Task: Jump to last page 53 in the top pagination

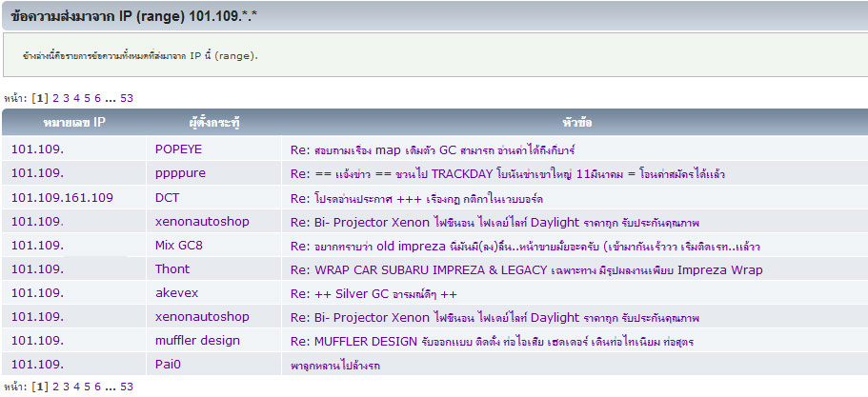Action: (x=127, y=97)
